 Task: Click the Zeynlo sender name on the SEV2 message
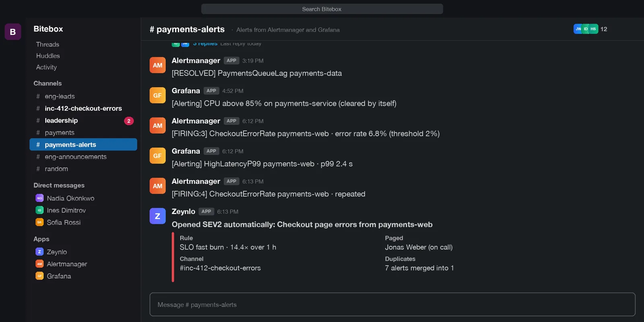point(184,212)
